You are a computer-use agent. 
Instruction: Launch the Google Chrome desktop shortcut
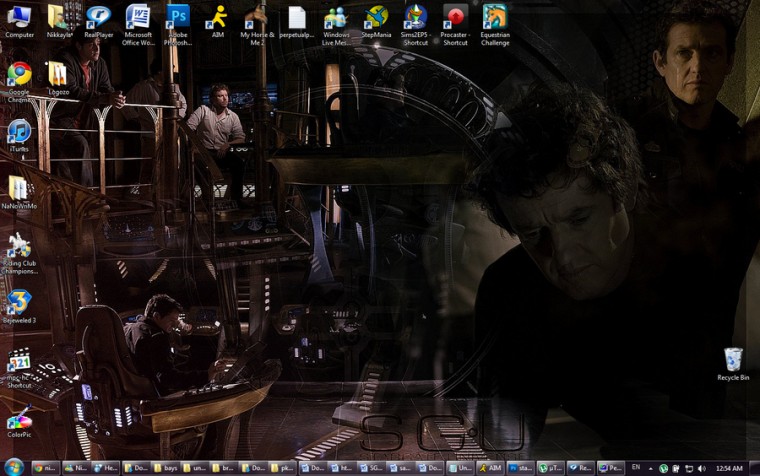tap(19, 82)
